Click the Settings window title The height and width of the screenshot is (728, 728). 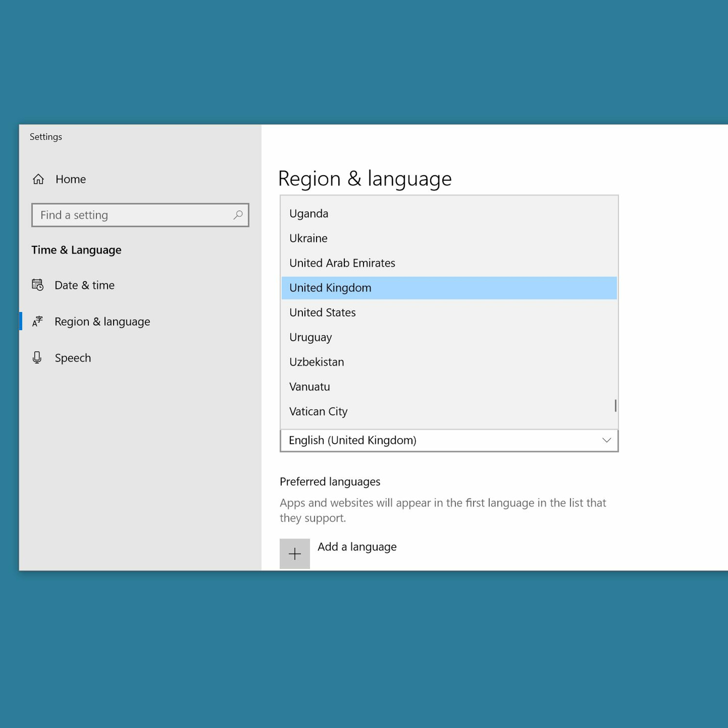coord(46,137)
